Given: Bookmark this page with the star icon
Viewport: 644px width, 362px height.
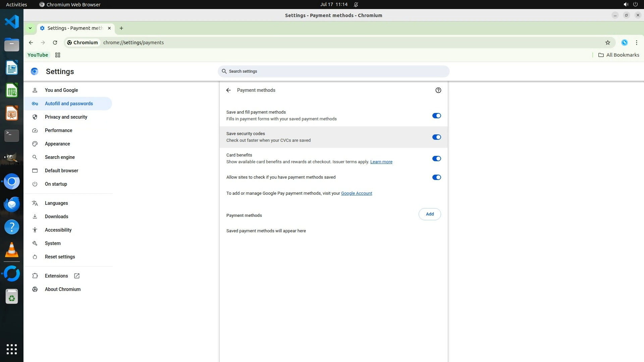Looking at the screenshot, I should pyautogui.click(x=607, y=43).
